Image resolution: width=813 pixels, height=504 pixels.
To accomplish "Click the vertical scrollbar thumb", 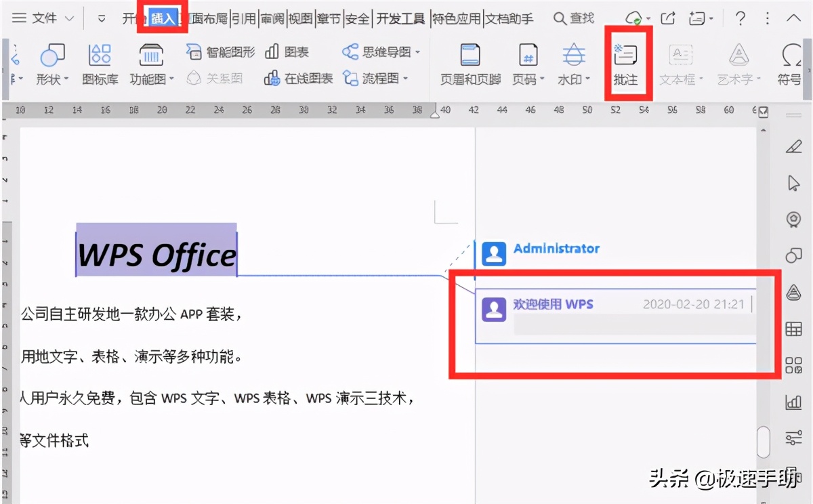I will (764, 442).
